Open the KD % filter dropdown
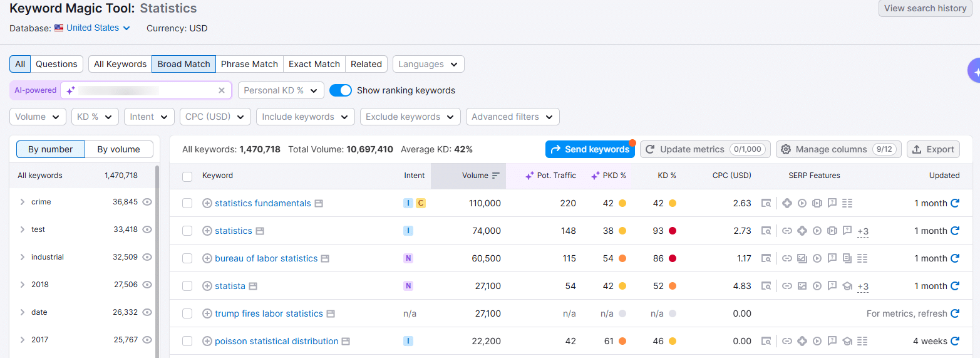980x358 pixels. tap(95, 117)
